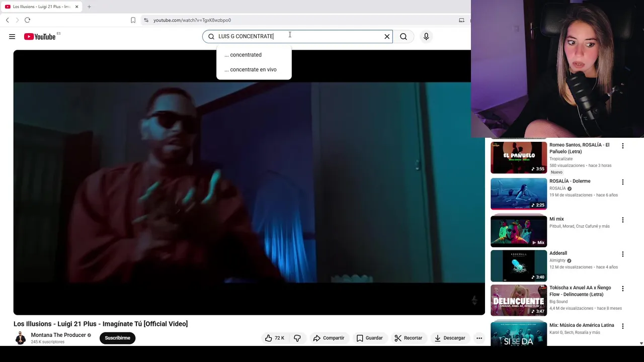The height and width of the screenshot is (362, 644).
Task: Open the Montana The Producer channel link
Action: pyautogui.click(x=58, y=335)
